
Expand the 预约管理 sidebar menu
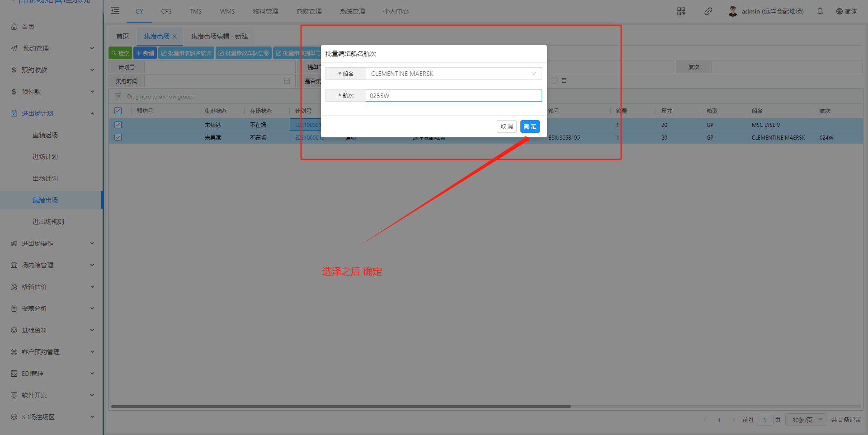tap(52, 48)
